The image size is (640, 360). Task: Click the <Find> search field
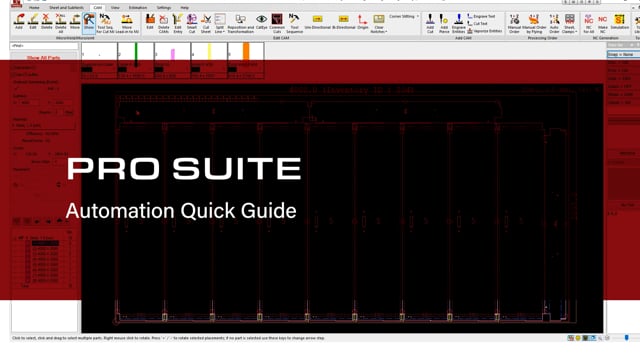pos(44,46)
